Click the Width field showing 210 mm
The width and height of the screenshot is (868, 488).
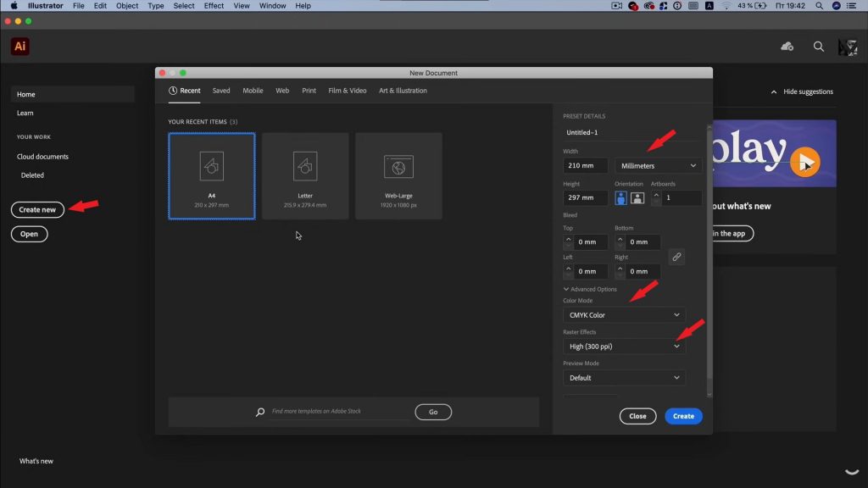[585, 165]
